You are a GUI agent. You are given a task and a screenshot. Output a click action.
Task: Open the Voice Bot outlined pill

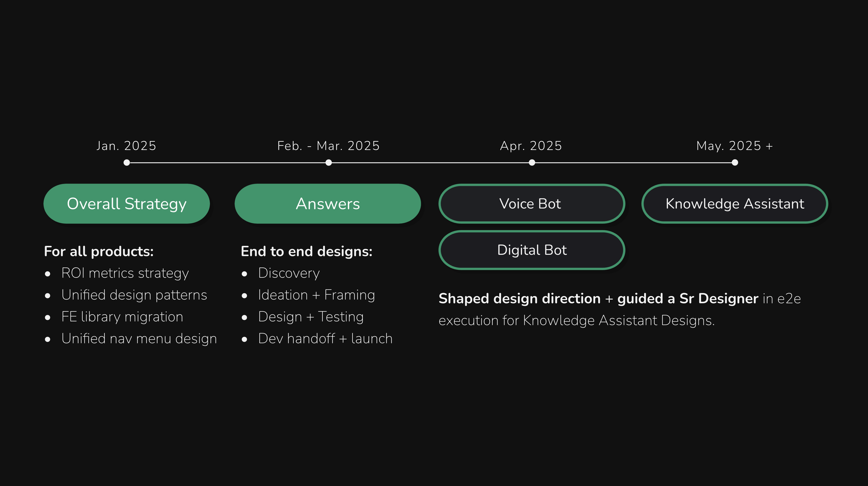532,204
